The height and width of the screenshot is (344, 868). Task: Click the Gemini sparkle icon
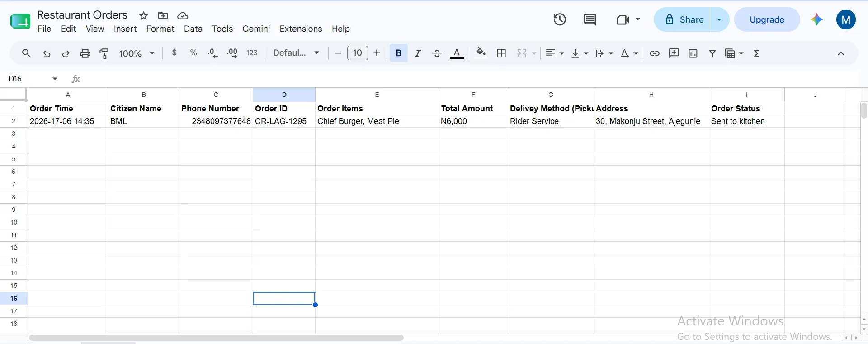[816, 19]
